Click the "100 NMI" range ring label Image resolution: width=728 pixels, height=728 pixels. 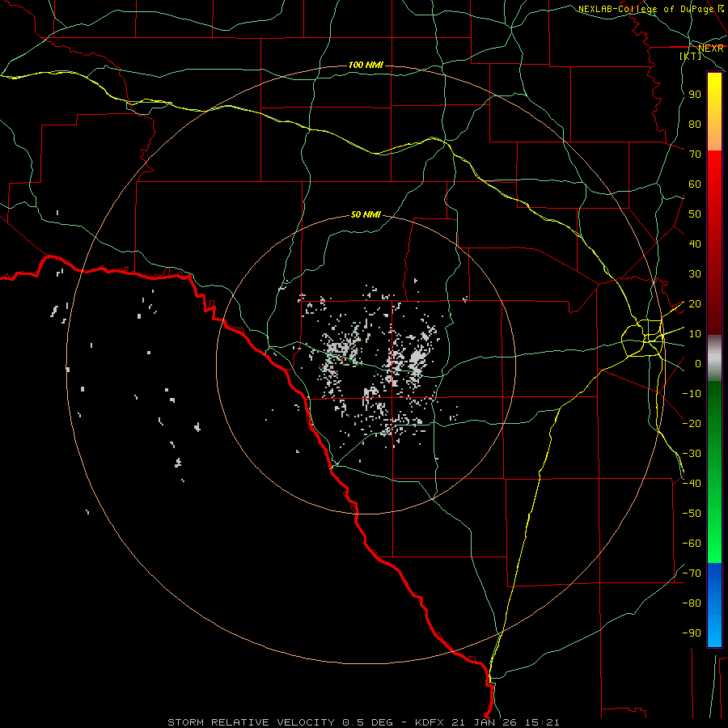(366, 65)
